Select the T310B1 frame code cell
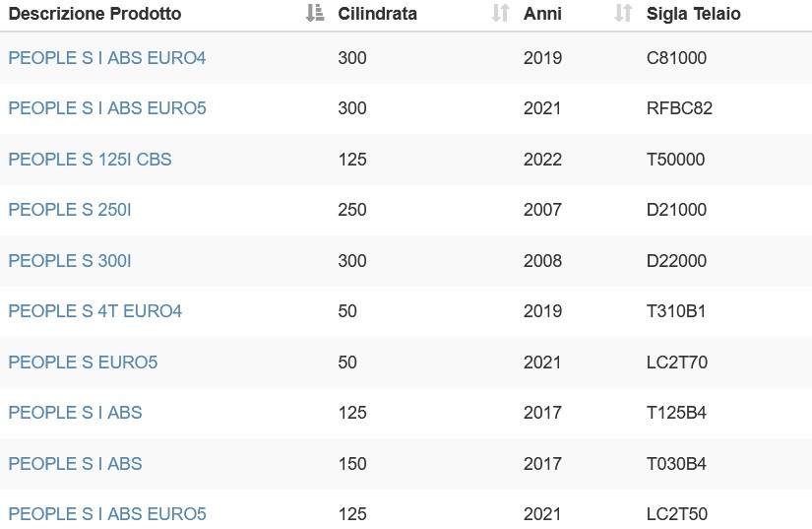Image resolution: width=812 pixels, height=529 pixels. [x=676, y=311]
